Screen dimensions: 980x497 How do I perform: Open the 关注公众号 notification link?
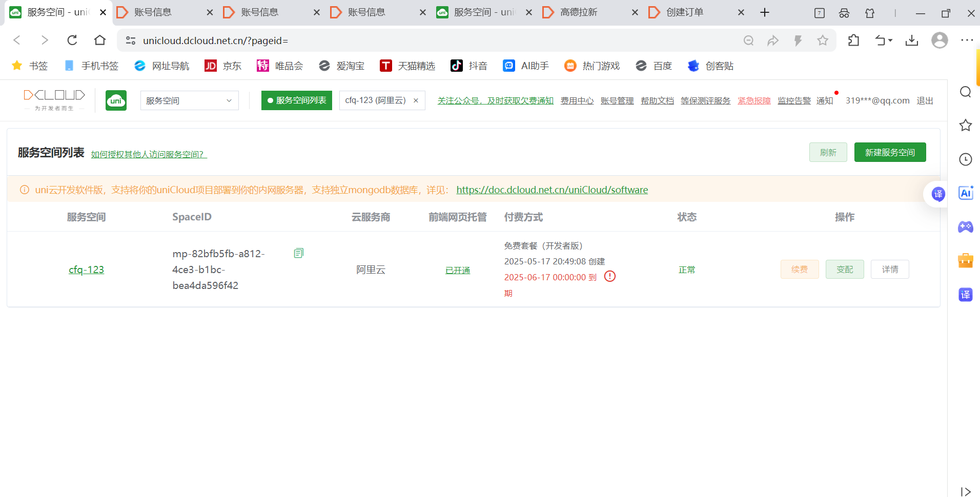pyautogui.click(x=496, y=100)
